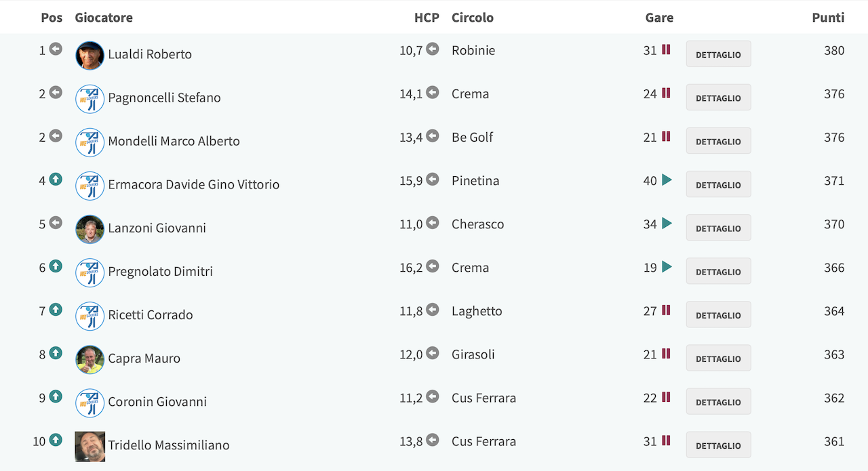This screenshot has width=868, height=471.
Task: Click the gray left arrow beside position 1
Action: (x=56, y=49)
